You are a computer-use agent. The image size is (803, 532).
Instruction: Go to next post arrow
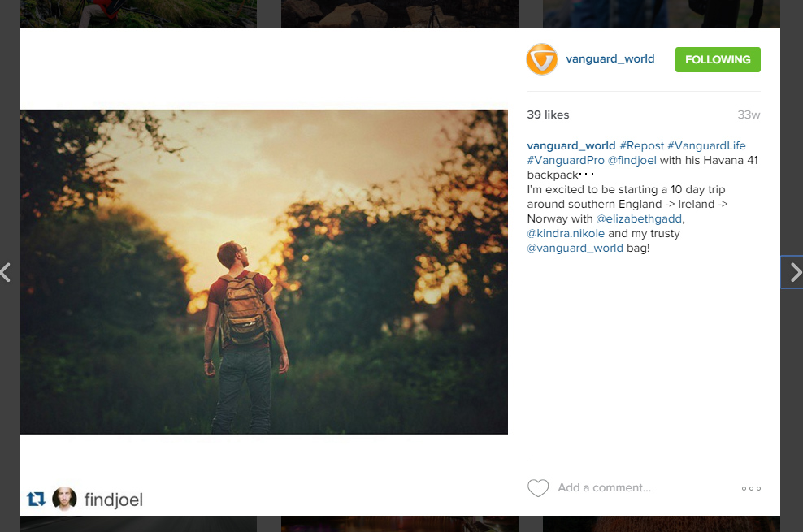click(794, 272)
